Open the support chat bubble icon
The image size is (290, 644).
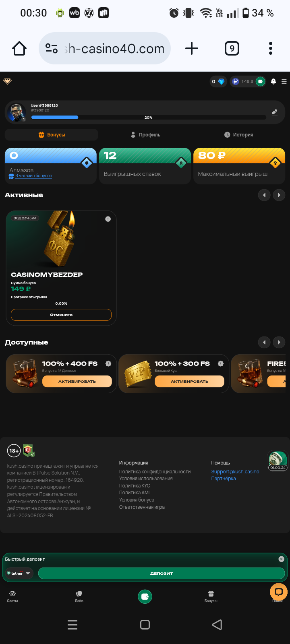[278, 592]
